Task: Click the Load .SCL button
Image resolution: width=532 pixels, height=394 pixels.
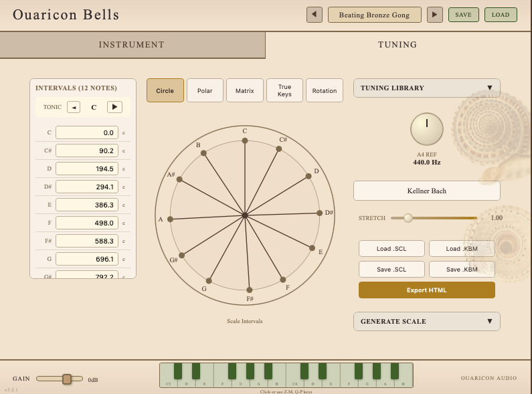Action: [x=391, y=249]
